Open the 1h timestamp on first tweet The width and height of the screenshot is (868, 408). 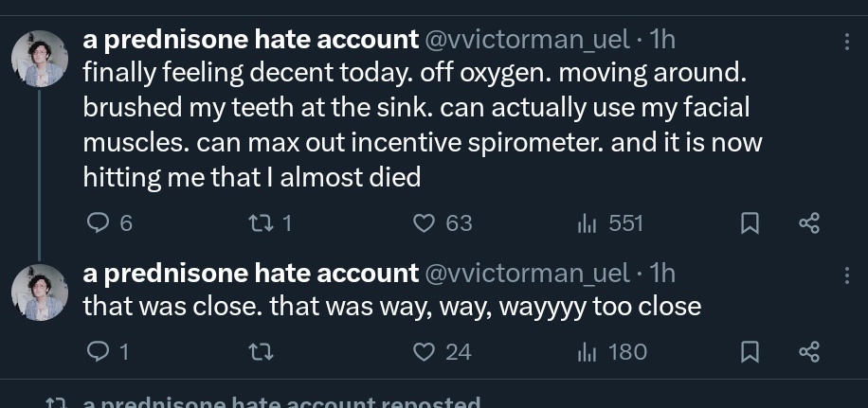661,40
